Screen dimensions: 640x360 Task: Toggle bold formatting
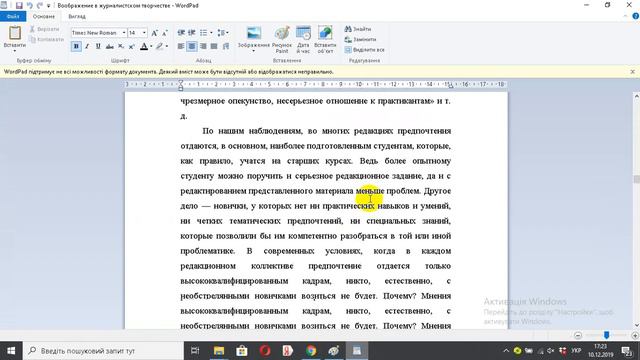pyautogui.click(x=76, y=47)
